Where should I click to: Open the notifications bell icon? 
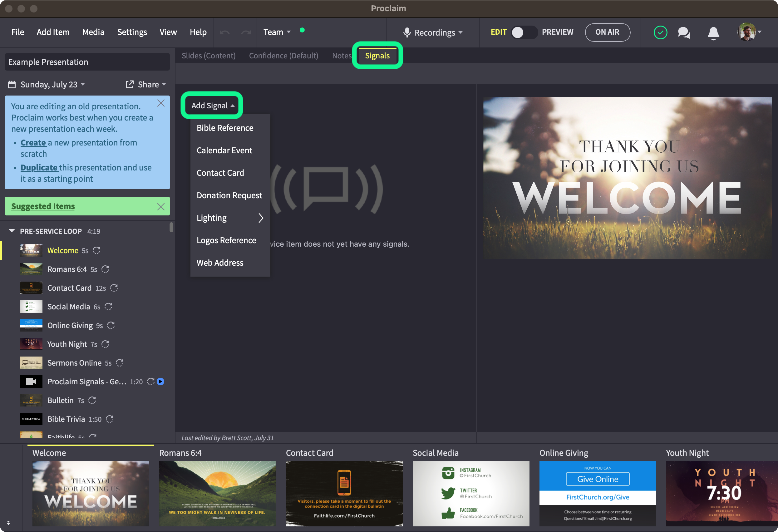(713, 33)
